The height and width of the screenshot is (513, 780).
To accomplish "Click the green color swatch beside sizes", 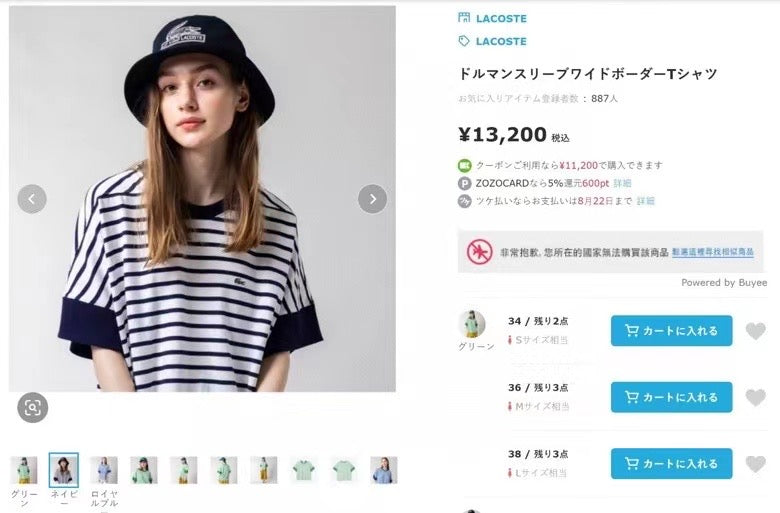I will pos(472,325).
